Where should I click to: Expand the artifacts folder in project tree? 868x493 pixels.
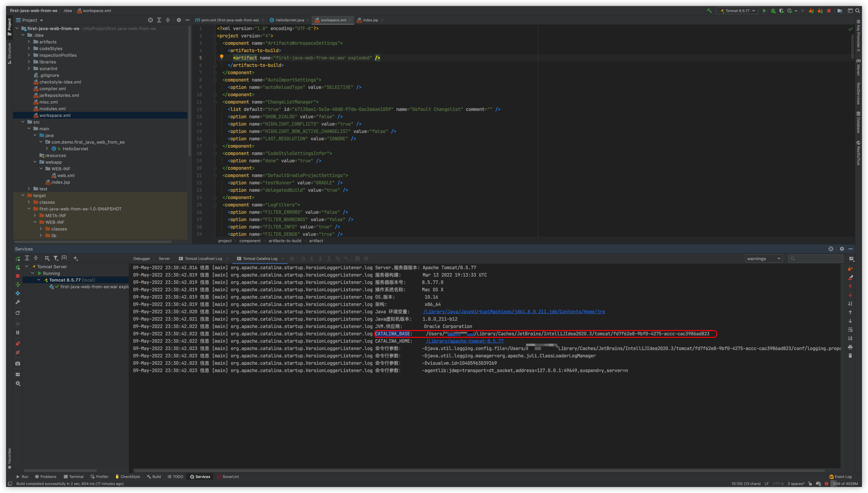(x=29, y=42)
